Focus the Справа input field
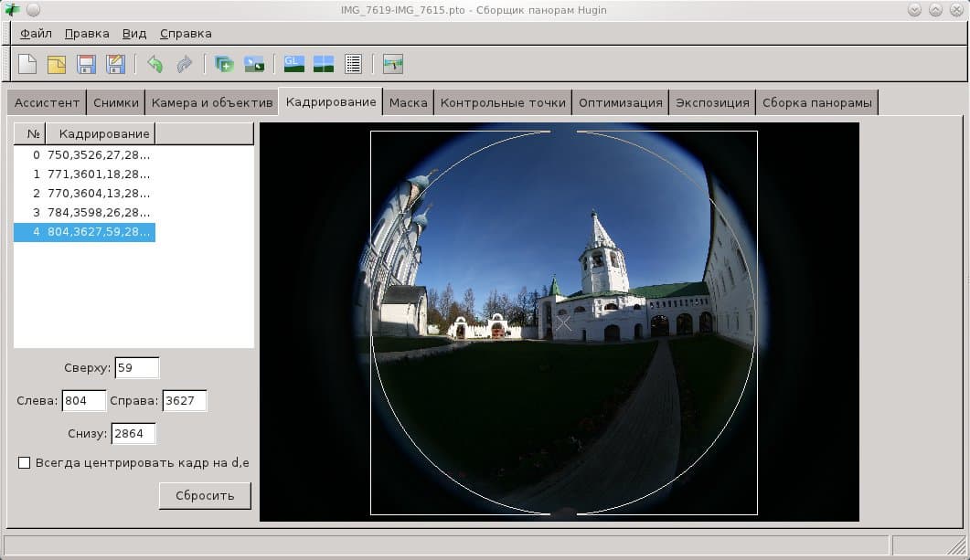Viewport: 970px width, 560px height. pos(184,401)
